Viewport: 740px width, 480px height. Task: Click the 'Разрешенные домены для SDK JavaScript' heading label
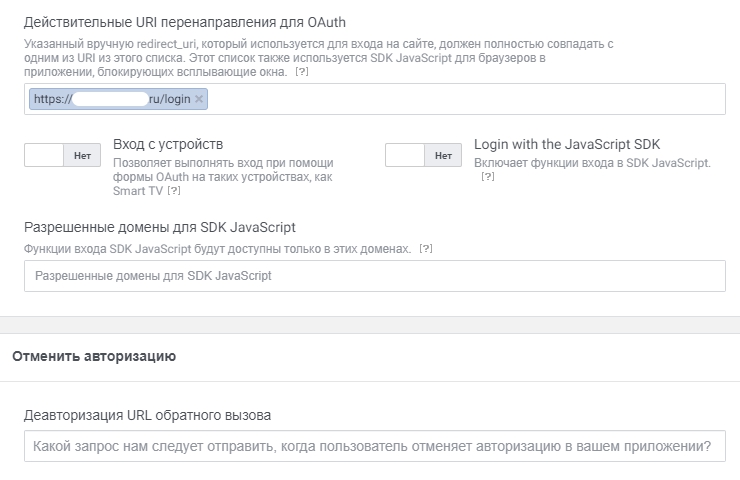click(x=159, y=227)
